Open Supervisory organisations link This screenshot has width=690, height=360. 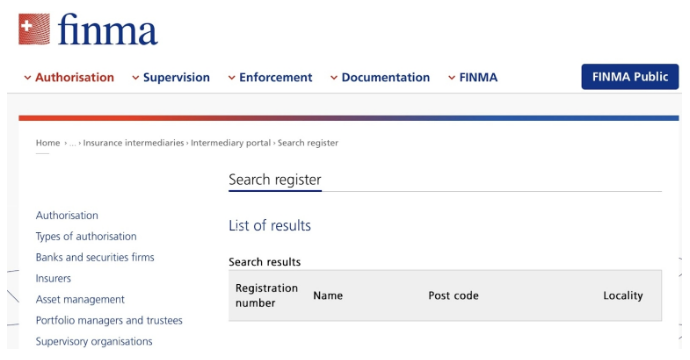click(x=94, y=341)
